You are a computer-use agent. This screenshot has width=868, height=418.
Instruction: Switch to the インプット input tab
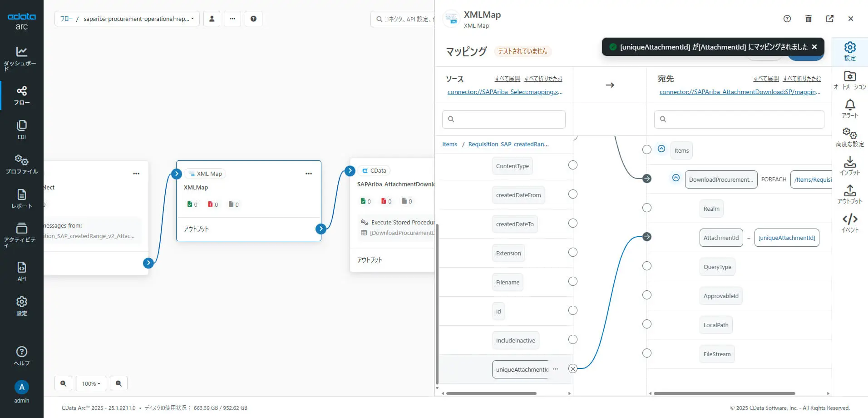[850, 166]
